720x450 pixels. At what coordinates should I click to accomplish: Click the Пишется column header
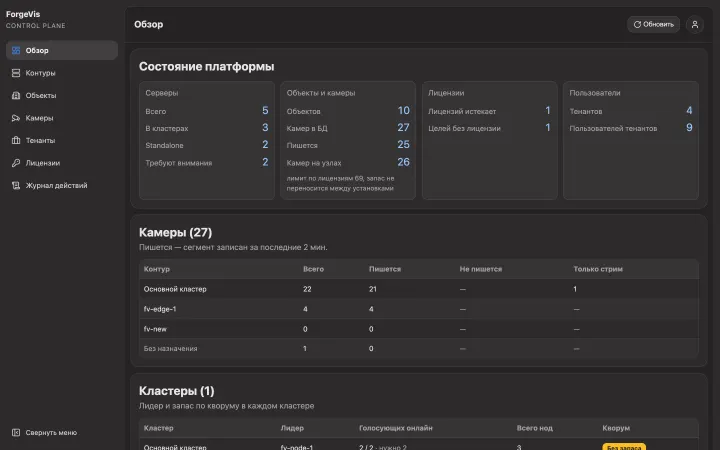385,269
